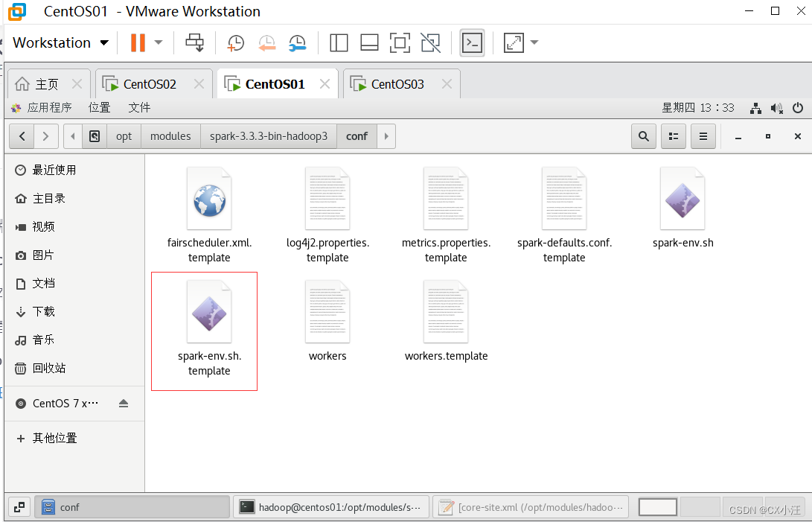Select log4j2.properties.template file
The width and height of the screenshot is (812, 522).
pos(327,215)
